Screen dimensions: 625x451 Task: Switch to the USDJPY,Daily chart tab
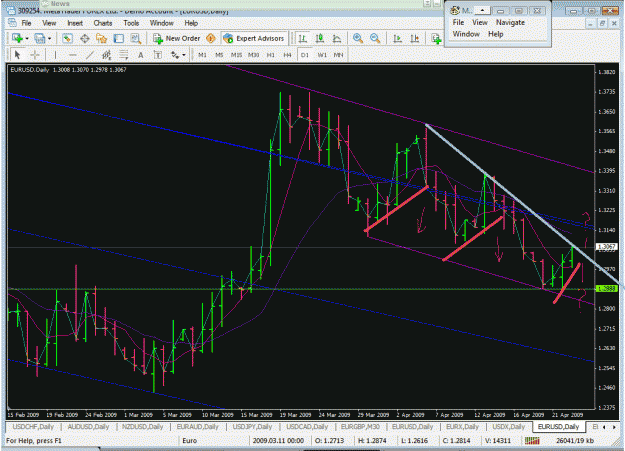(x=252, y=427)
